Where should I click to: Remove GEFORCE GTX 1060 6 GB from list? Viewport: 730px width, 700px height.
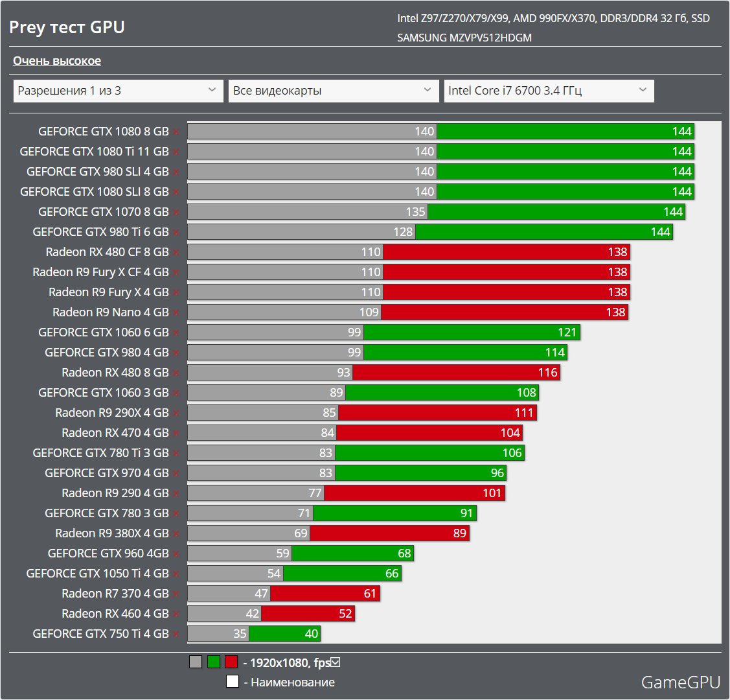click(x=176, y=332)
